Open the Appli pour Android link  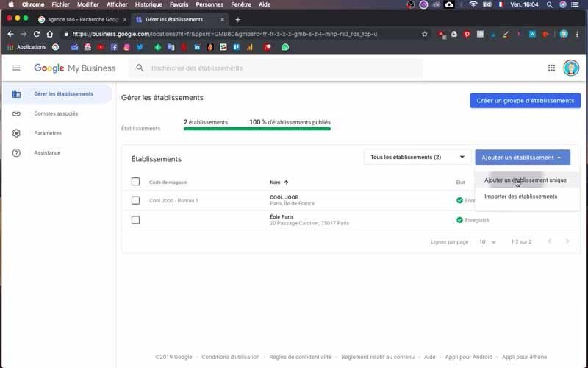point(469,357)
